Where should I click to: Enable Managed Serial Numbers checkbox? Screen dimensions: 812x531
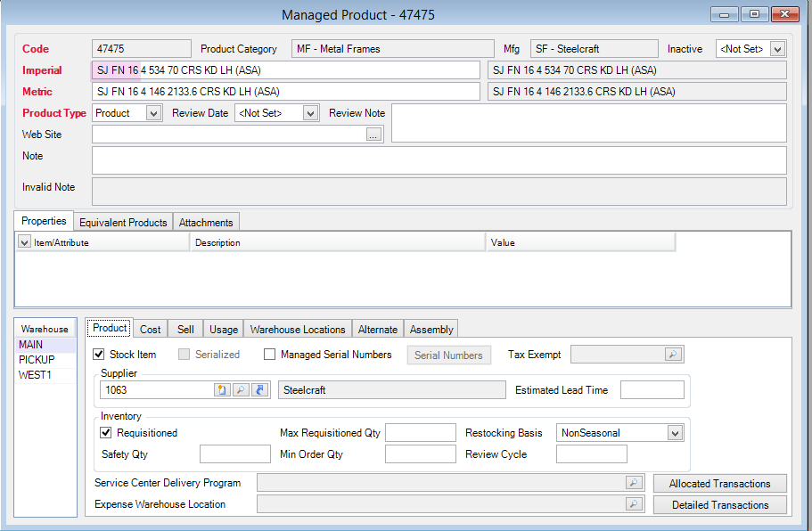coord(270,355)
